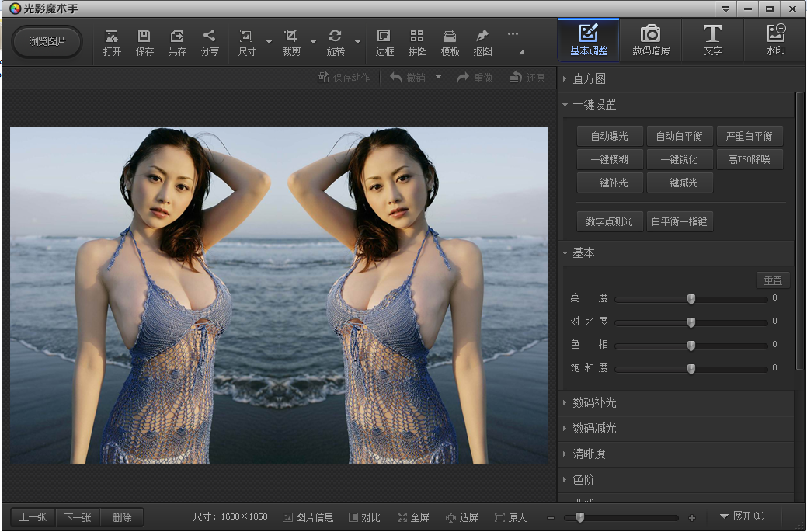Open the 尺寸 (Size) dropdown arrow

point(269,42)
